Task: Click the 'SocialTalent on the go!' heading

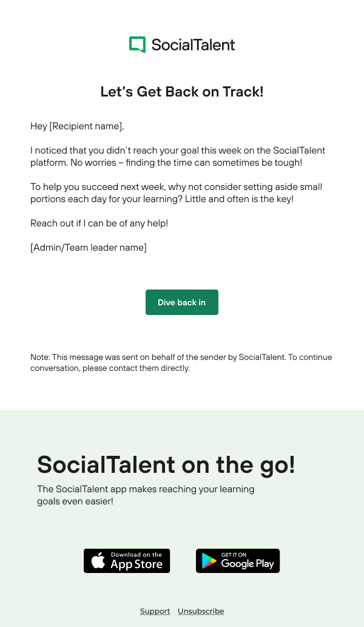Action: point(166,465)
